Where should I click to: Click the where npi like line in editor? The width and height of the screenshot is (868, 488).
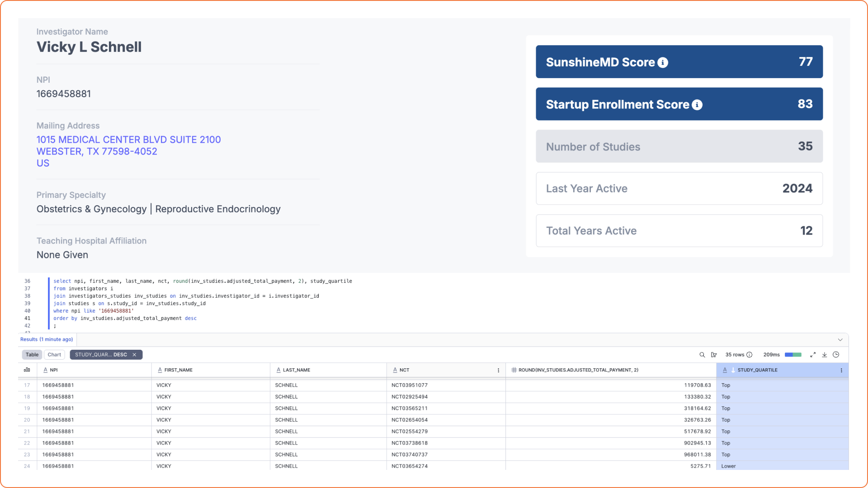[x=94, y=311]
